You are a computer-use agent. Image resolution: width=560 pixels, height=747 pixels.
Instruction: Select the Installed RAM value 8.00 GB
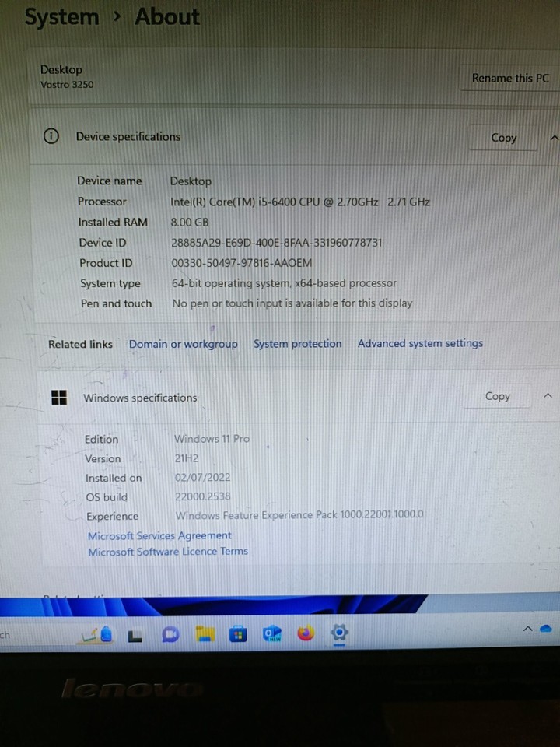pos(190,223)
